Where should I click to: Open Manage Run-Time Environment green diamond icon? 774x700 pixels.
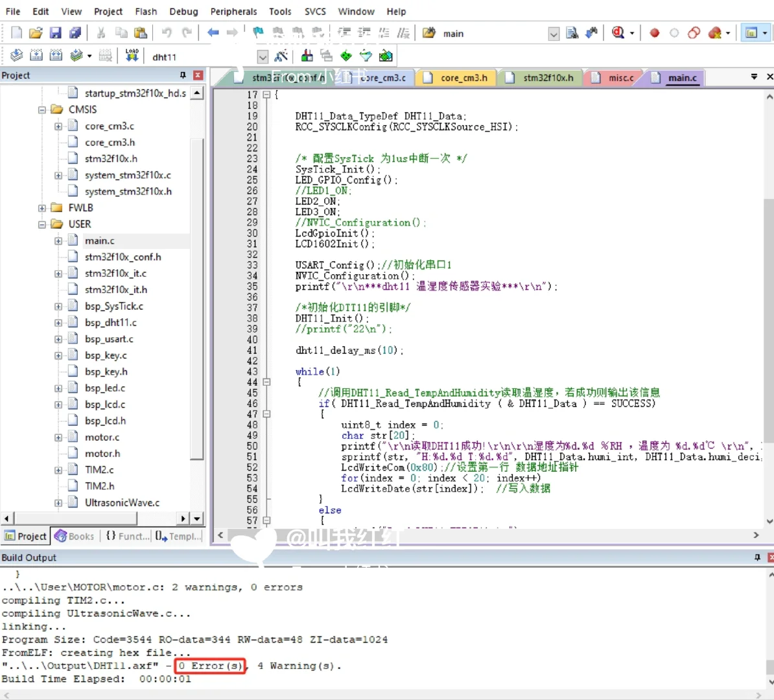tap(346, 56)
